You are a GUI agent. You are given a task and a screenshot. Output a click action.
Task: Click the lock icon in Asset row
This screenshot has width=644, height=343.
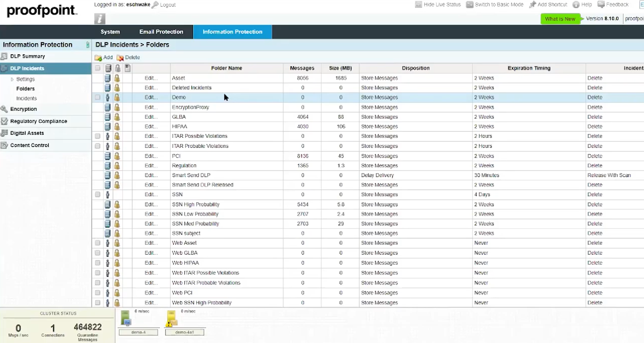pos(117,78)
